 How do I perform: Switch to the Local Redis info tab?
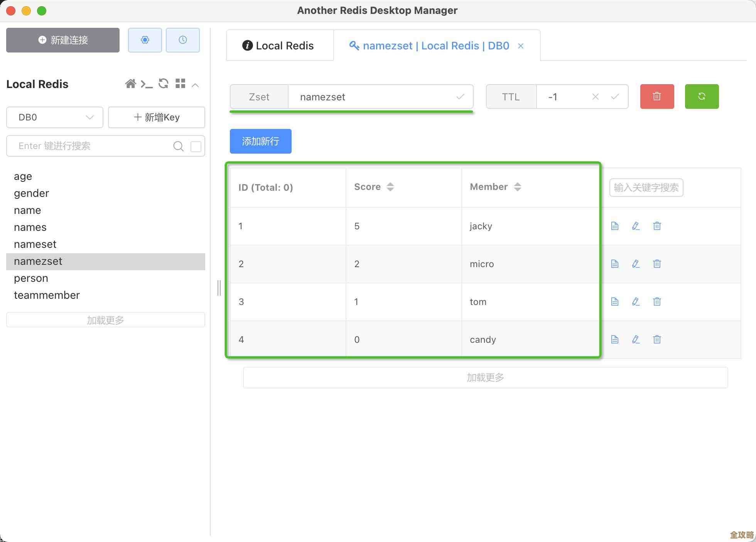tap(278, 46)
